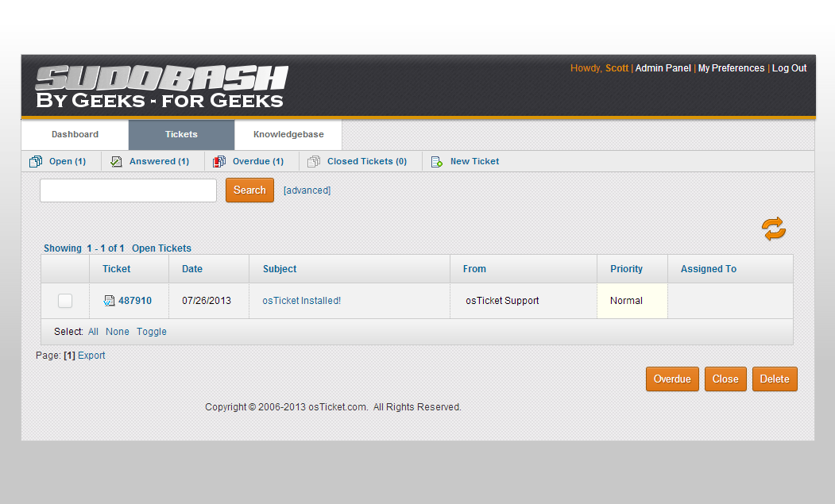This screenshot has height=504, width=835.
Task: Click the Delete button
Action: [x=774, y=379]
